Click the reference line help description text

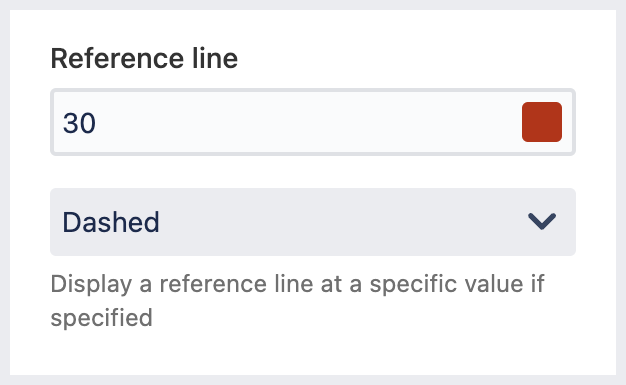click(297, 301)
